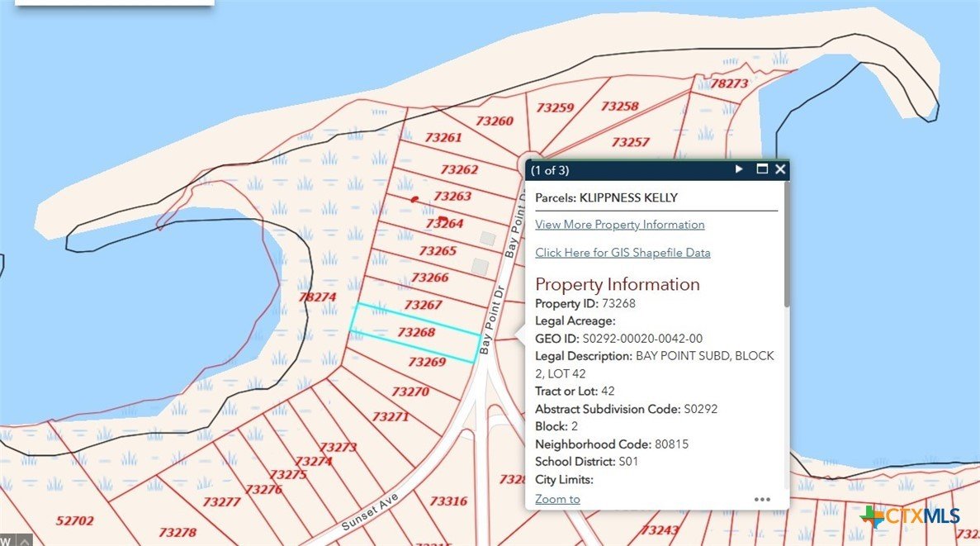Select parcel 73269 on the map
The width and height of the screenshot is (980, 546).
pyautogui.click(x=427, y=362)
